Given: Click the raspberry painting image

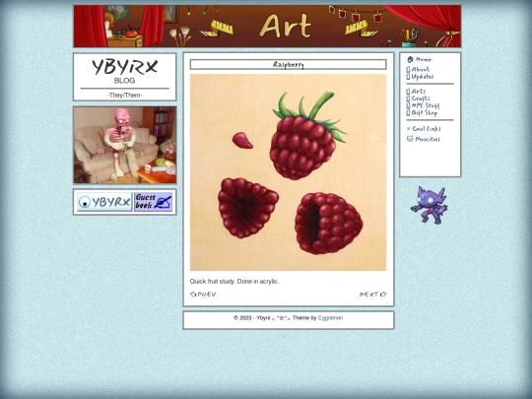Looking at the screenshot, I should [288, 172].
